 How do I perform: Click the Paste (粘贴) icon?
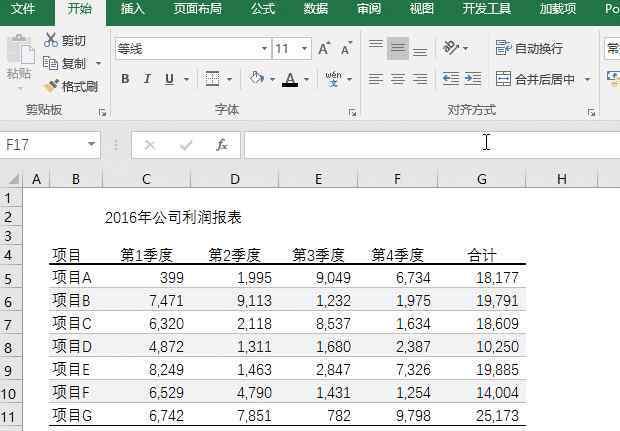pos(20,50)
